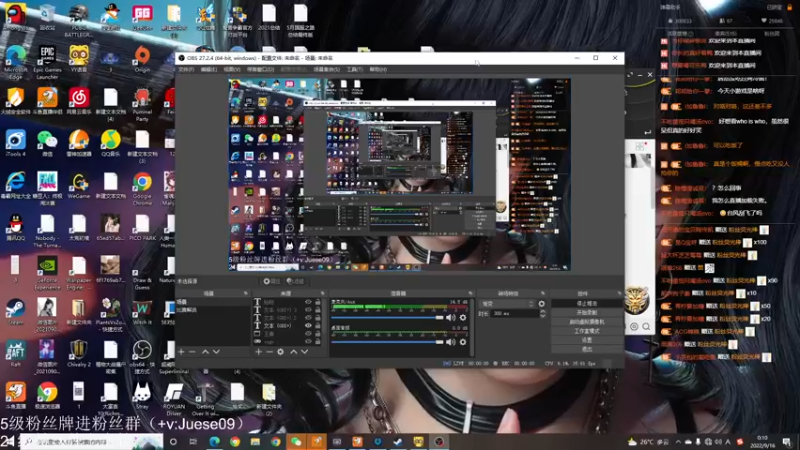Image resolution: width=800 pixels, height=450 pixels.
Task: Open Google Chrome desktop shortcut
Action: point(142,188)
